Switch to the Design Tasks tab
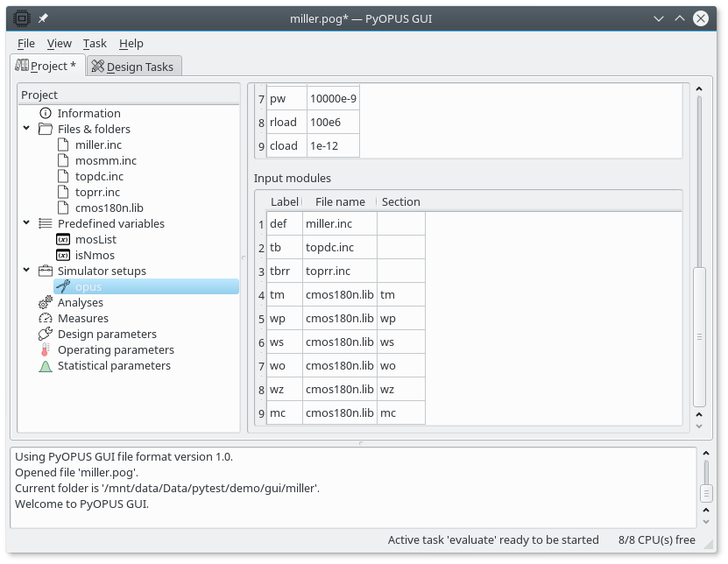 pyautogui.click(x=134, y=67)
